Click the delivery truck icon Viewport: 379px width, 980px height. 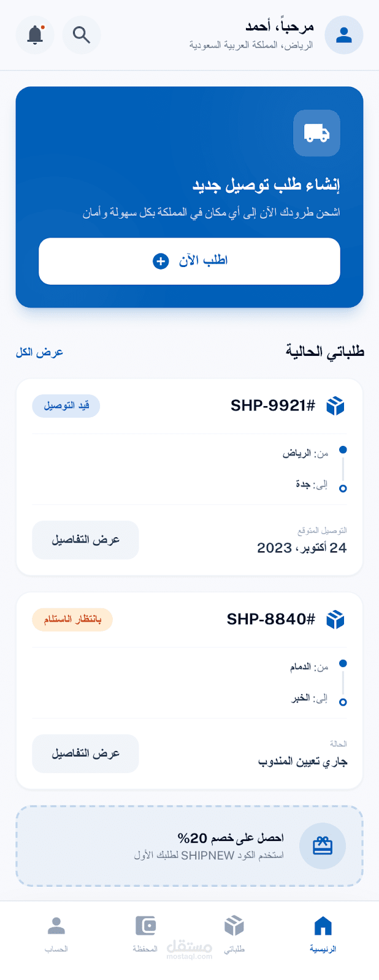pos(316,133)
